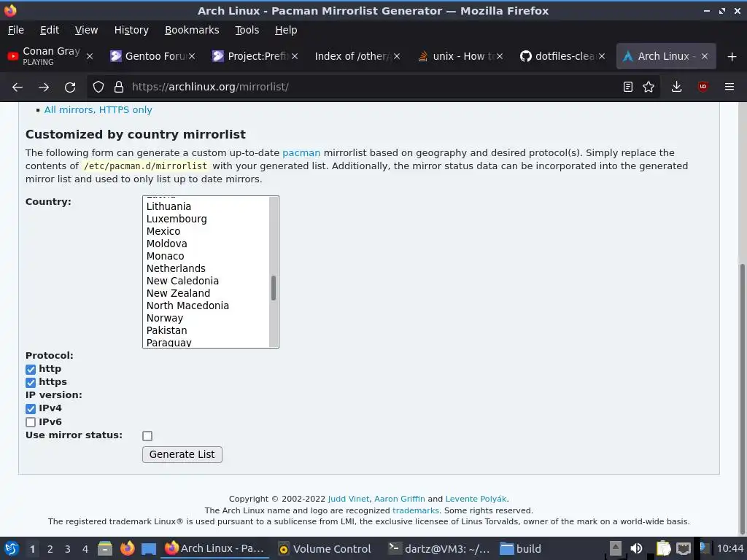This screenshot has width=747, height=560.
Task: Open the Help menu
Action: (x=286, y=30)
